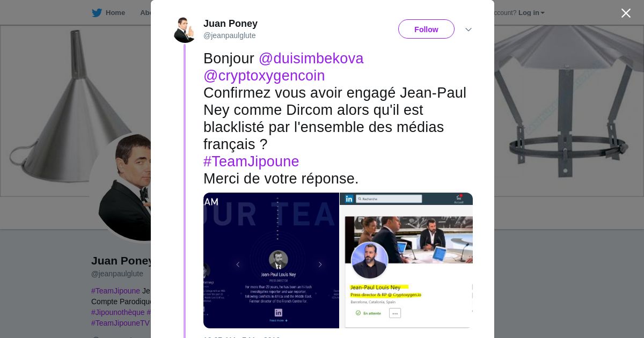644x338 pixels.
Task: Follow Juan Poney
Action: click(x=426, y=29)
